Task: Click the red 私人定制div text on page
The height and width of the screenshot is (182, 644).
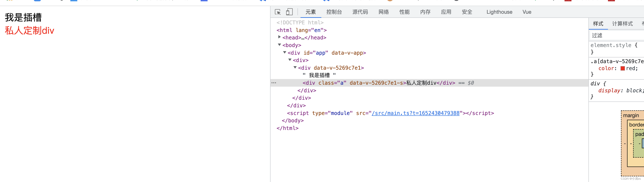Action: (30, 30)
